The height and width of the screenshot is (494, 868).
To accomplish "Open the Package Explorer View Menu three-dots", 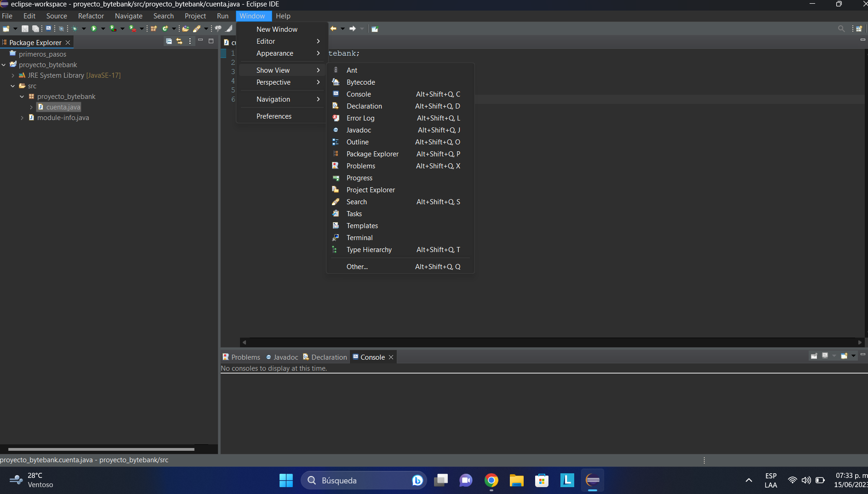I will coord(190,41).
